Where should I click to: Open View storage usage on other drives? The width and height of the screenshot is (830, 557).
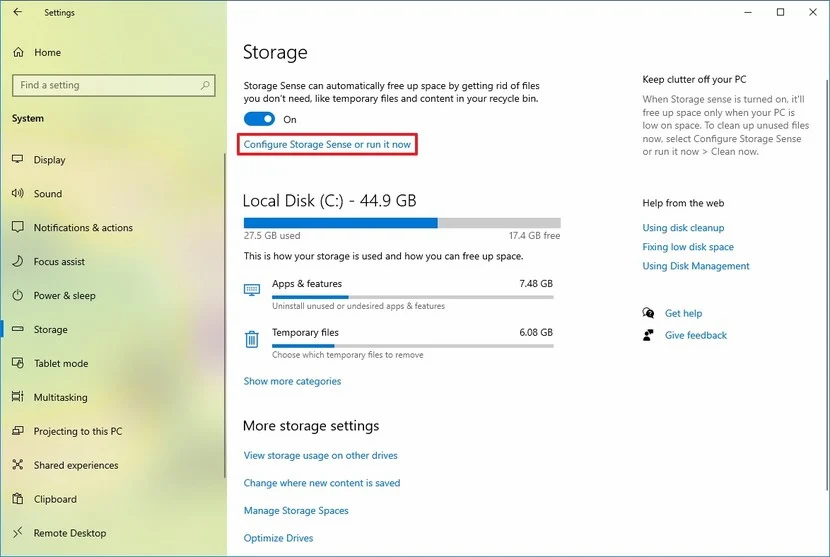click(x=320, y=455)
